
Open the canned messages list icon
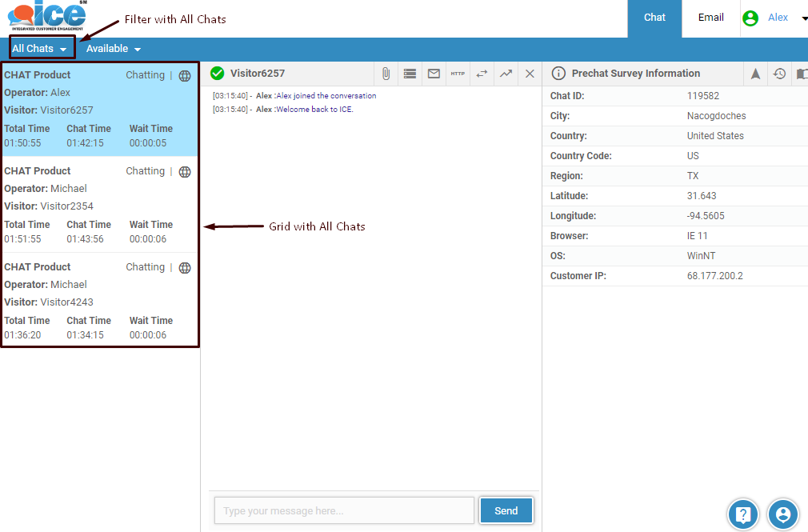click(x=410, y=74)
